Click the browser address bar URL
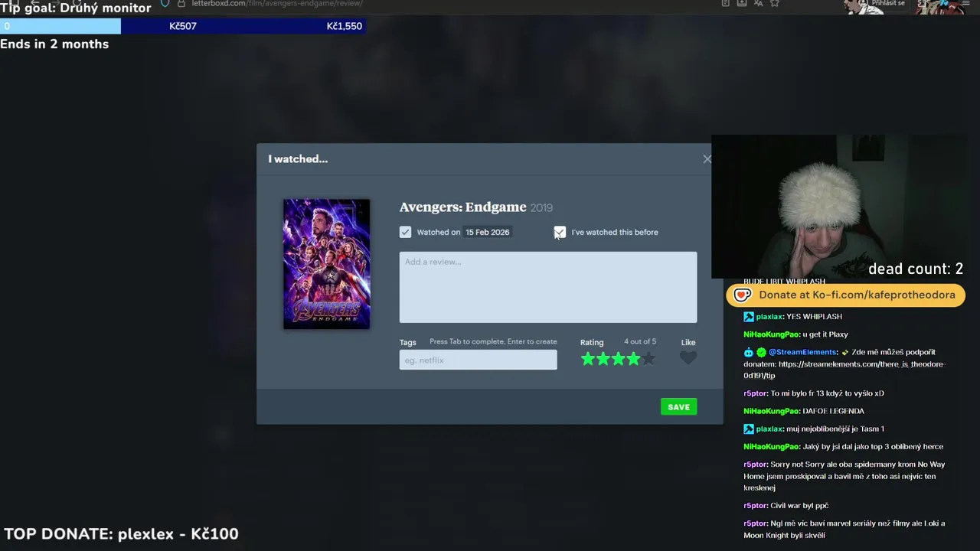This screenshot has height=551, width=980. point(276,4)
